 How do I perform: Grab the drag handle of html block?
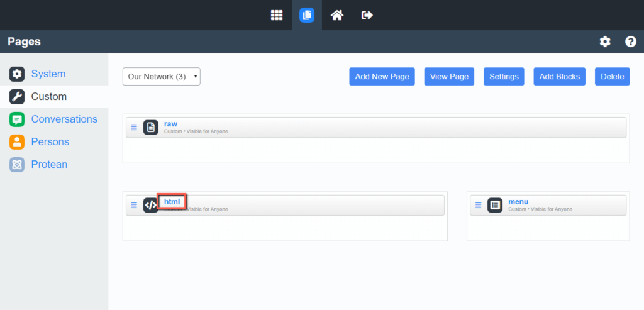134,205
